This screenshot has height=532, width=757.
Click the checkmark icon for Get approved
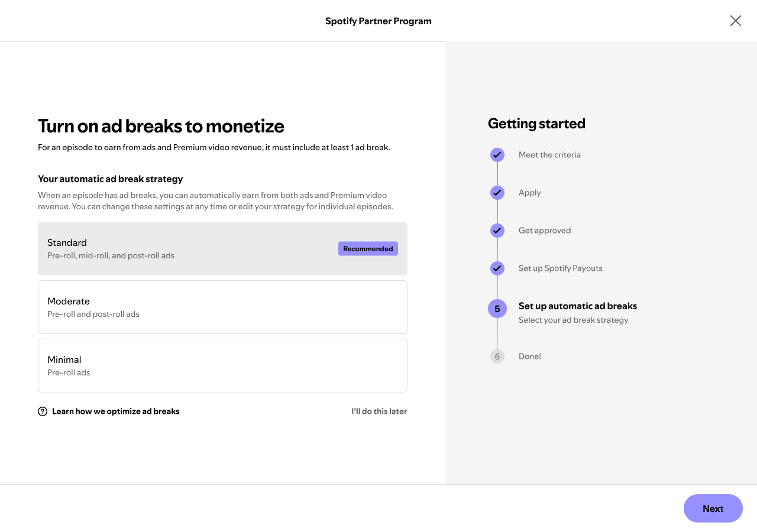[x=497, y=231]
